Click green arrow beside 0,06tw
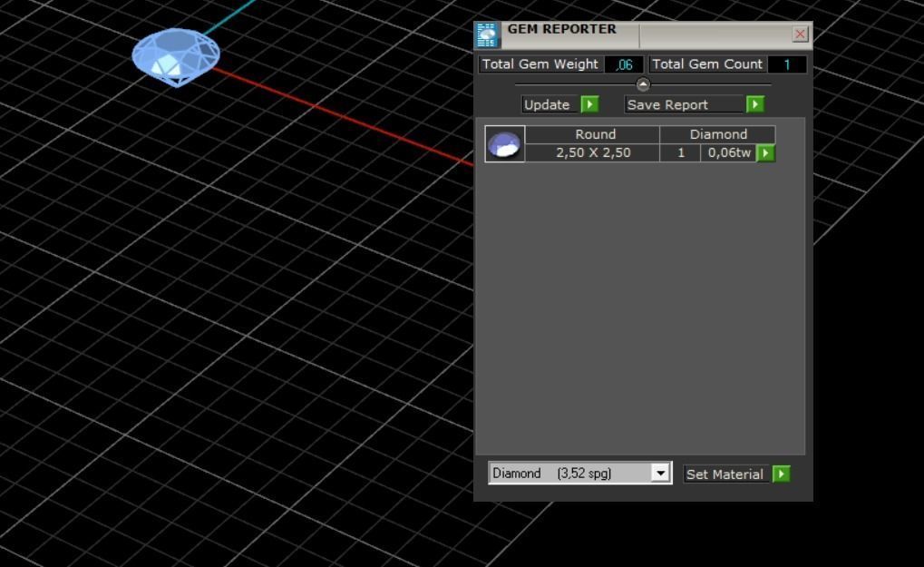Viewport: 924px width, 567px height. 765,153
